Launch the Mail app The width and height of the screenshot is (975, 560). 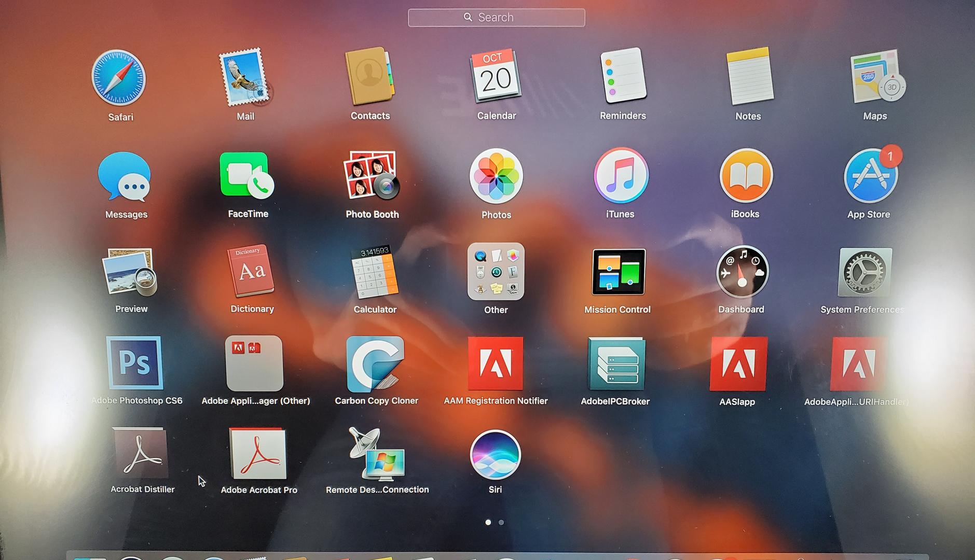tap(244, 78)
